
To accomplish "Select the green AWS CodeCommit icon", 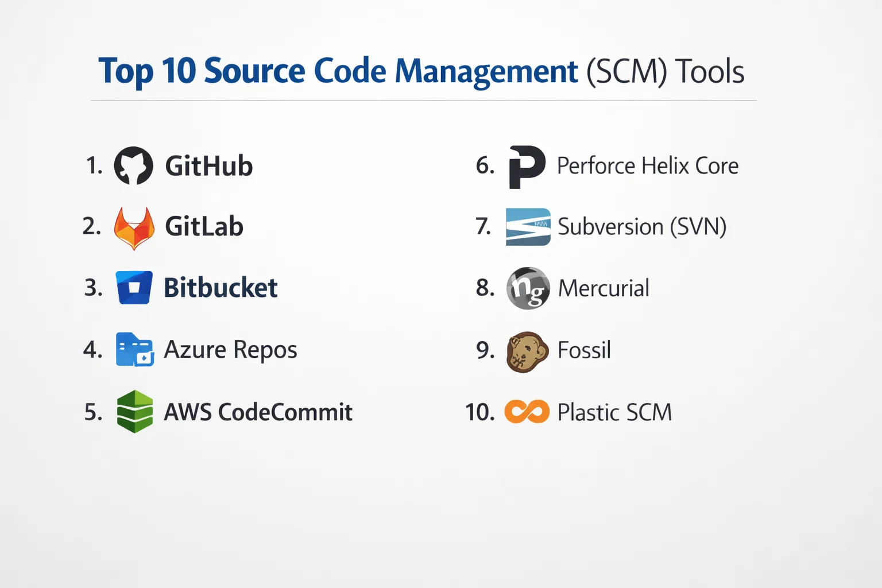I will point(134,412).
